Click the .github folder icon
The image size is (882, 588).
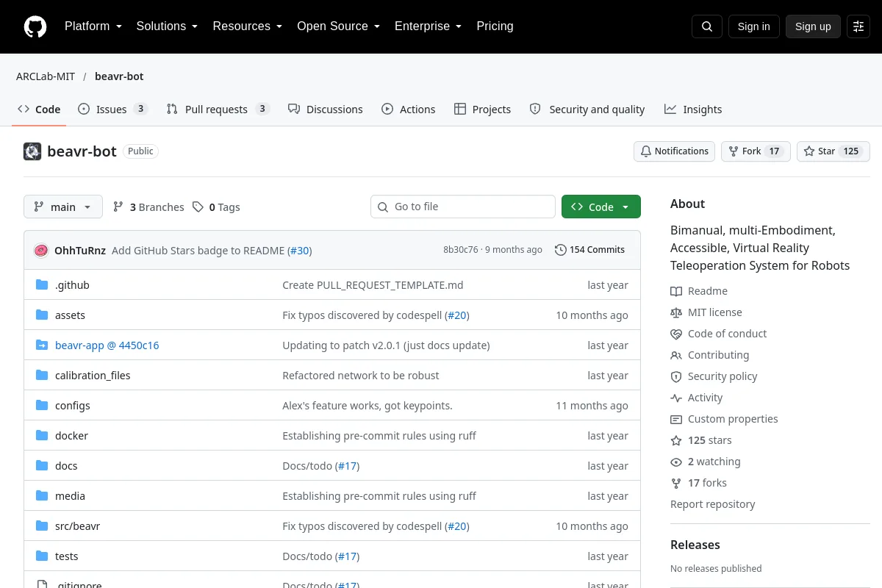pyautogui.click(x=42, y=284)
